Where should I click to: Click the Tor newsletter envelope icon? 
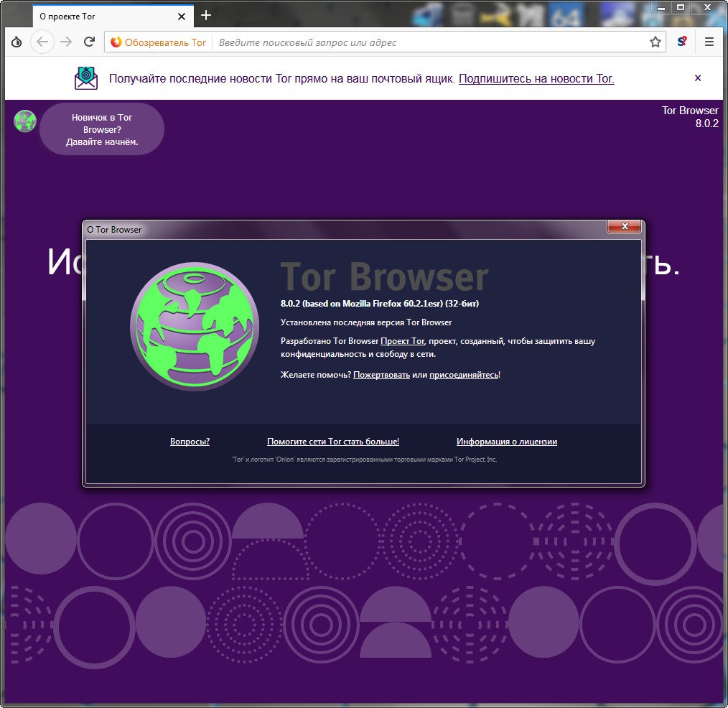86,78
